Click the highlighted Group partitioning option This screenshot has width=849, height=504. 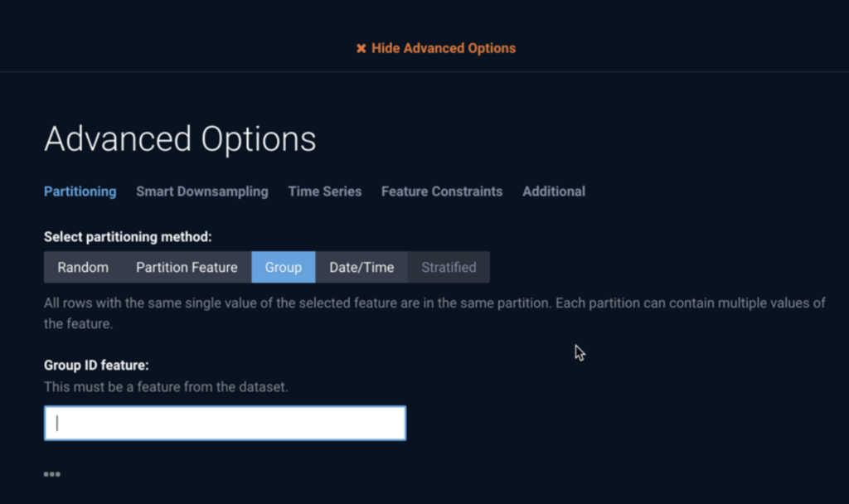click(x=284, y=267)
